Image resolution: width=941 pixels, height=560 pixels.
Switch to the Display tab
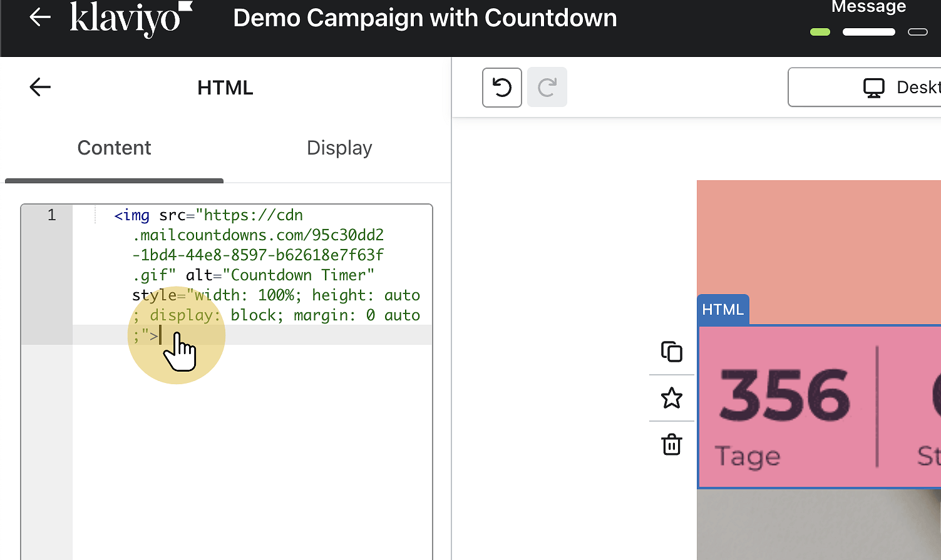tap(339, 148)
